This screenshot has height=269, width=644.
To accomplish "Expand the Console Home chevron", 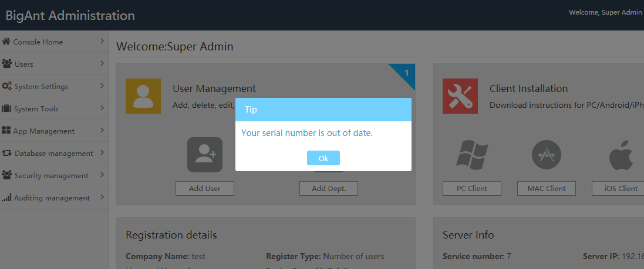I will (102, 41).
